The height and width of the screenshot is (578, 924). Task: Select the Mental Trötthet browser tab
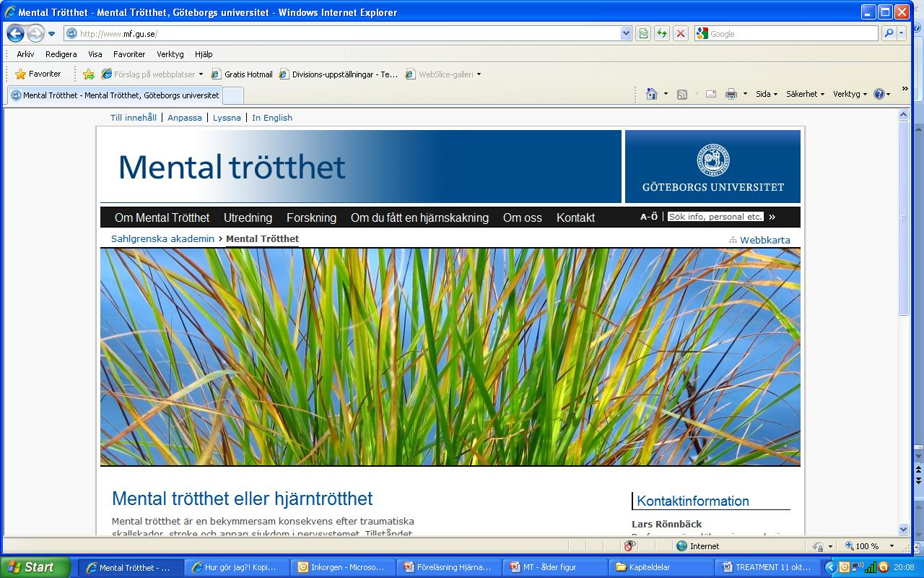(115, 95)
